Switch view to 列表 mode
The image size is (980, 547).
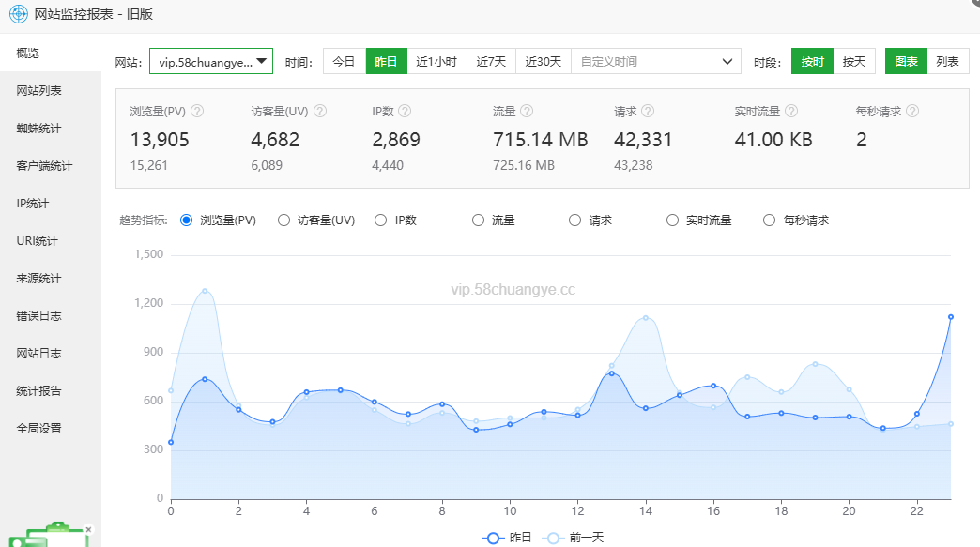coord(947,62)
